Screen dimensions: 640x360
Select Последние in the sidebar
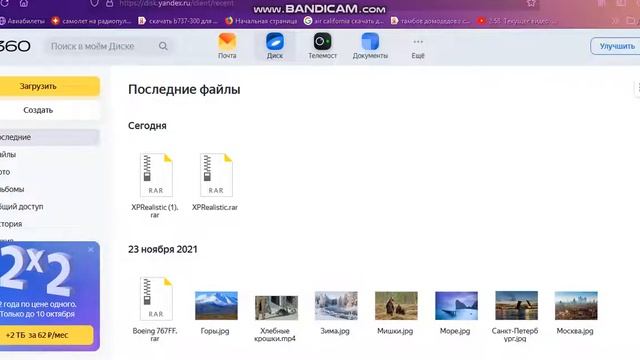point(49,137)
